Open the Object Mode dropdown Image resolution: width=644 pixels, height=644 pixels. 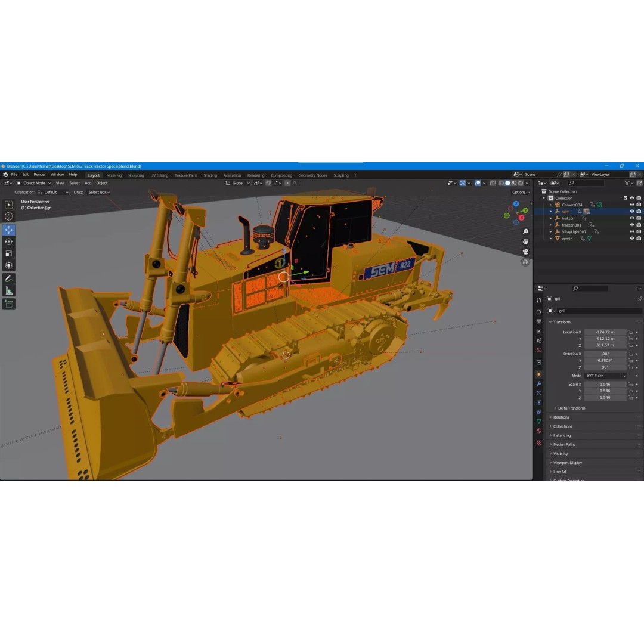pos(33,183)
